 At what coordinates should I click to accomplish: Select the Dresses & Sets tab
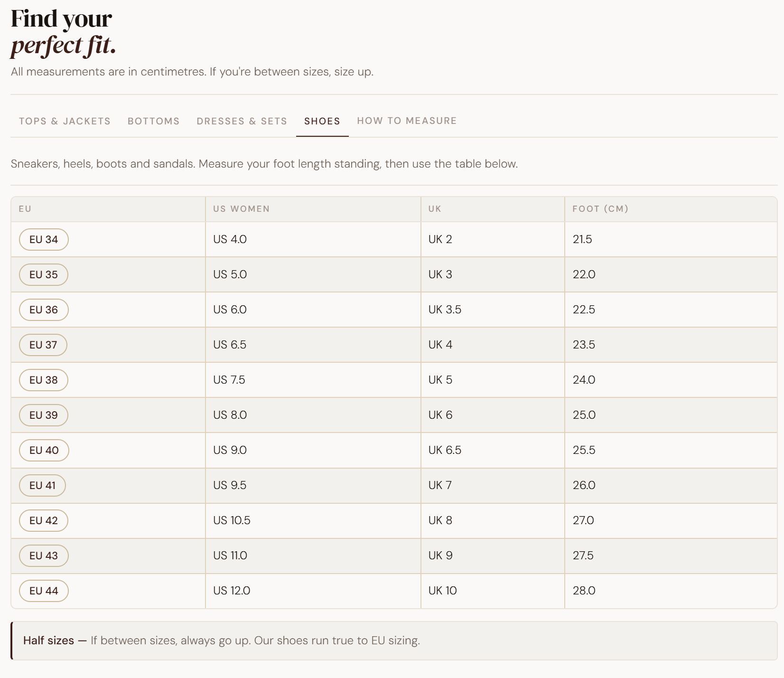242,121
